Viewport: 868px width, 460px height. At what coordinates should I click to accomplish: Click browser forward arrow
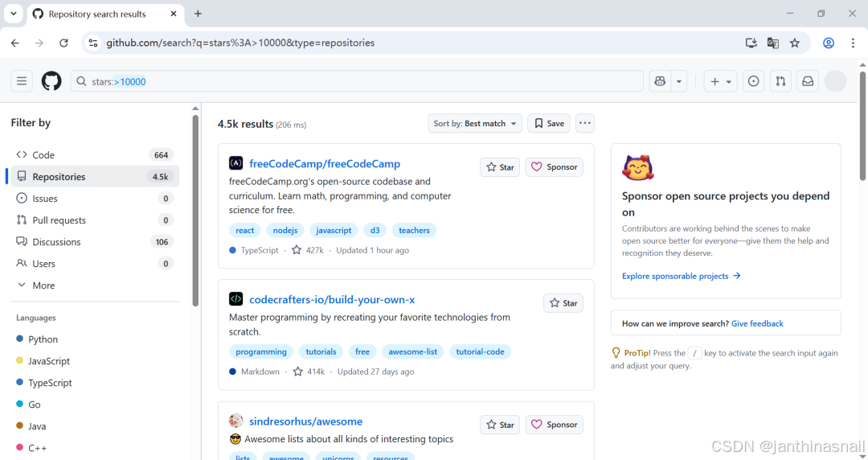[x=39, y=43]
